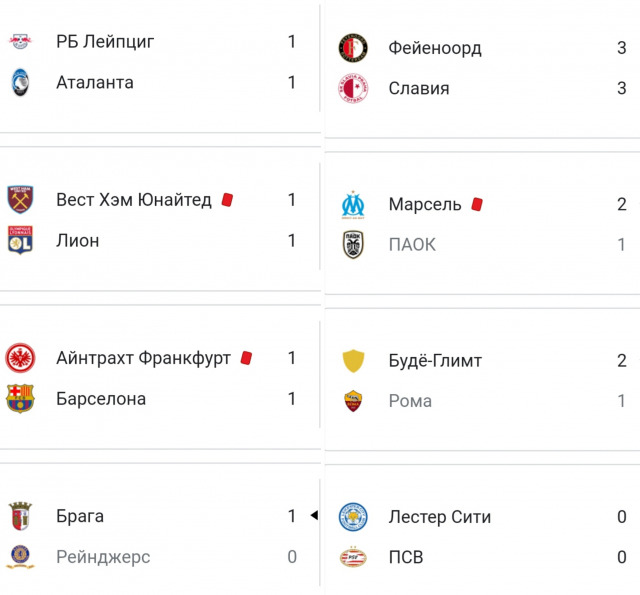Open team name ПАОК
This screenshot has width=640, height=595.
tap(412, 245)
